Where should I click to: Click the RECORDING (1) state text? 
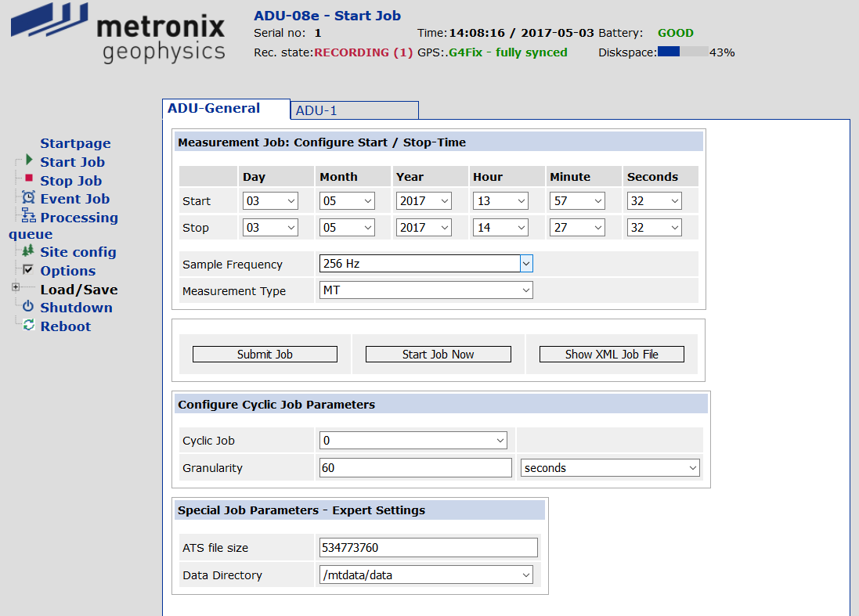pyautogui.click(x=363, y=52)
